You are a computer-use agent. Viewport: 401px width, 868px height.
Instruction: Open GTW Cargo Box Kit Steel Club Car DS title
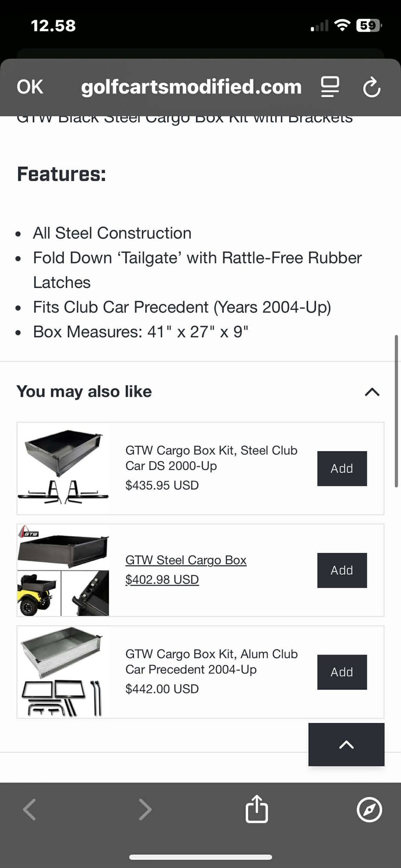coord(211,458)
